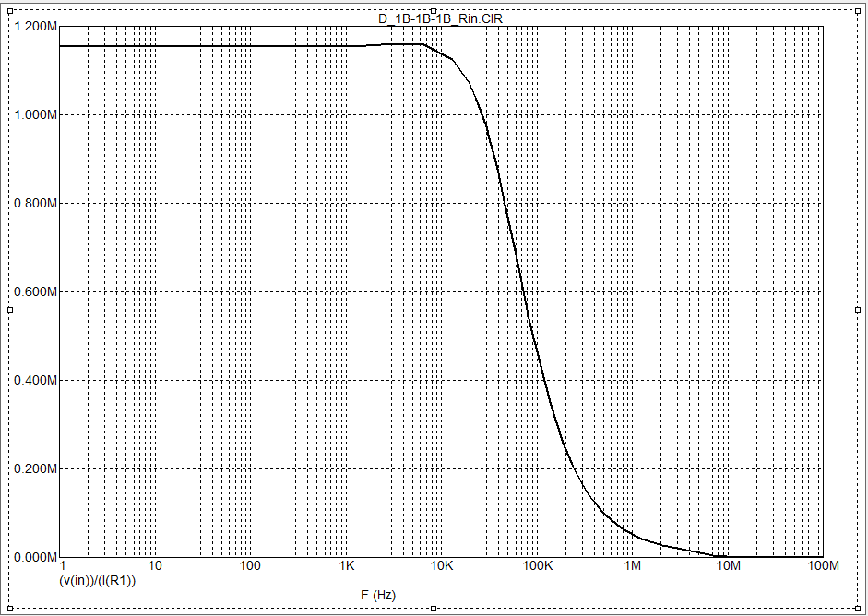The width and height of the screenshot is (868, 616).
Task: Click the 100M frequency axis label
Action: coord(824,565)
